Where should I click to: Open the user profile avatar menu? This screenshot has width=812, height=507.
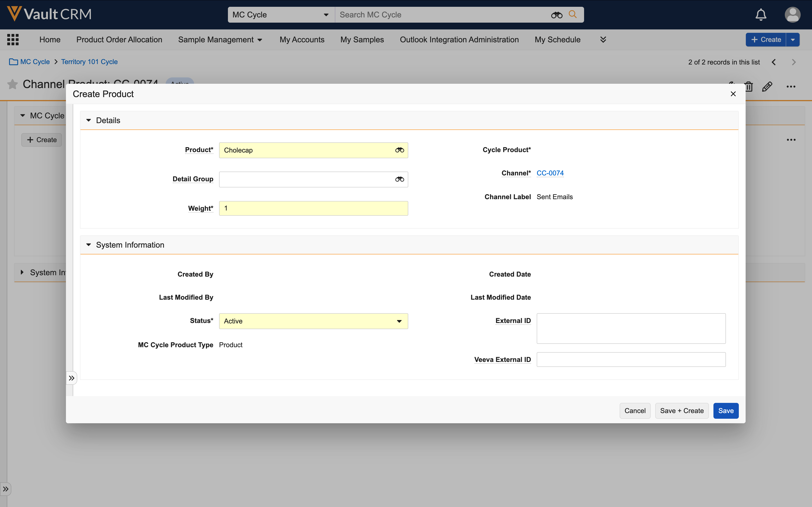(792, 15)
